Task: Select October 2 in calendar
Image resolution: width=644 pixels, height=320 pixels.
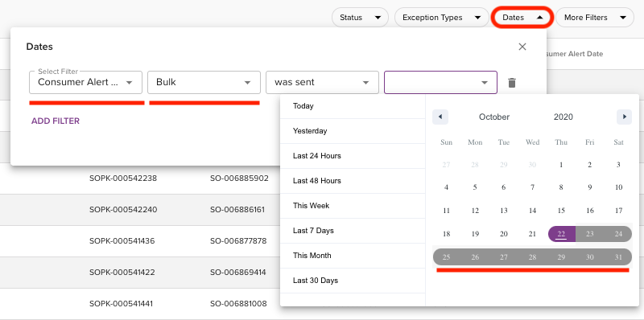Action: click(x=590, y=165)
